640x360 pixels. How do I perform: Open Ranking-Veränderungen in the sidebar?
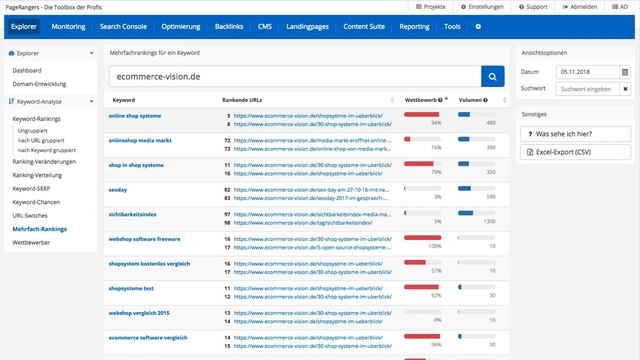coord(44,162)
